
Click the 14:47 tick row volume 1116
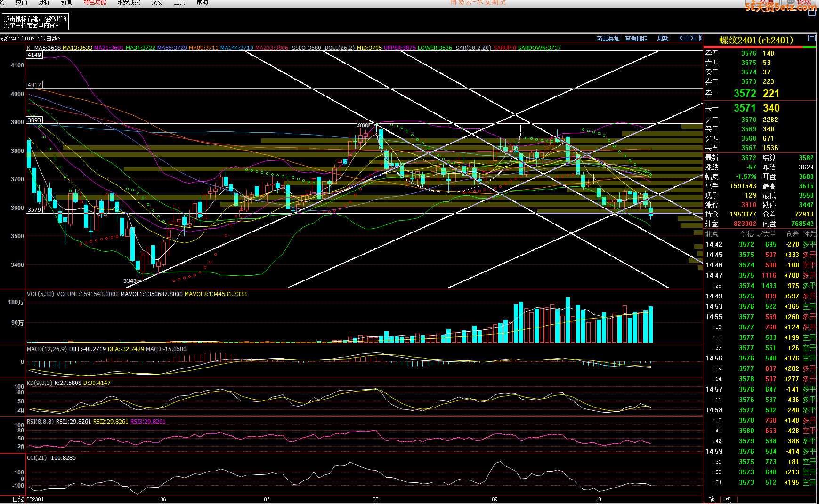coord(769,275)
